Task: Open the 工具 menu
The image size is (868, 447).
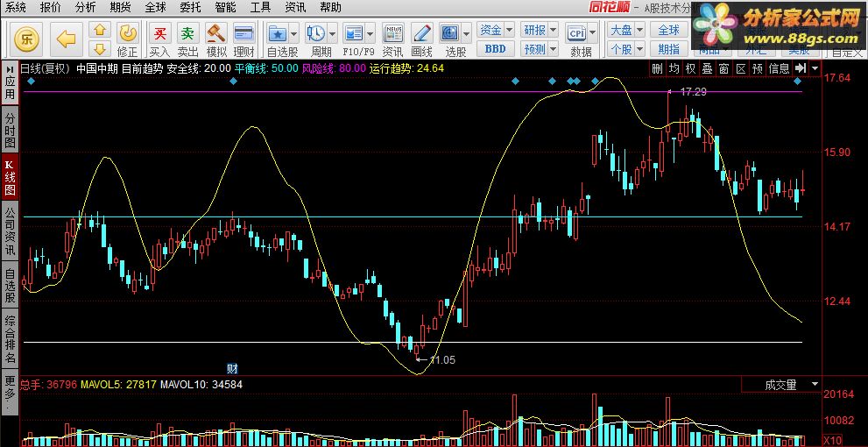Action: (x=260, y=7)
